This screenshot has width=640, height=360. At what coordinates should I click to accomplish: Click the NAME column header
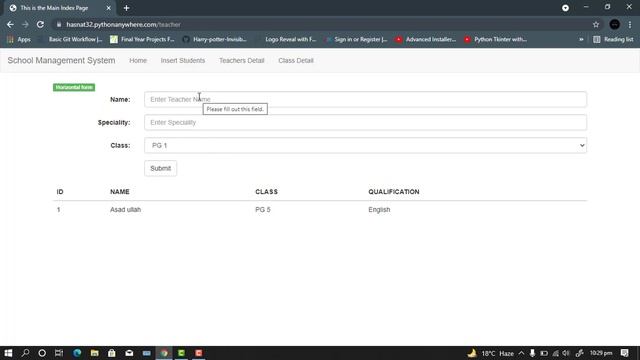[120, 192]
